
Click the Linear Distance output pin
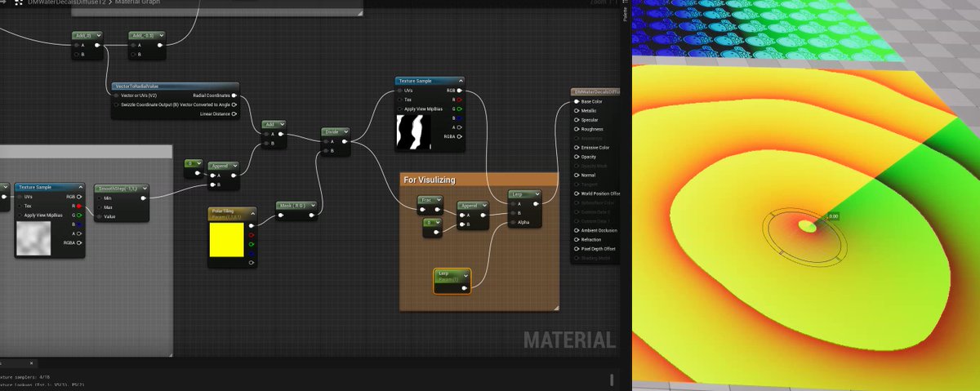234,113
